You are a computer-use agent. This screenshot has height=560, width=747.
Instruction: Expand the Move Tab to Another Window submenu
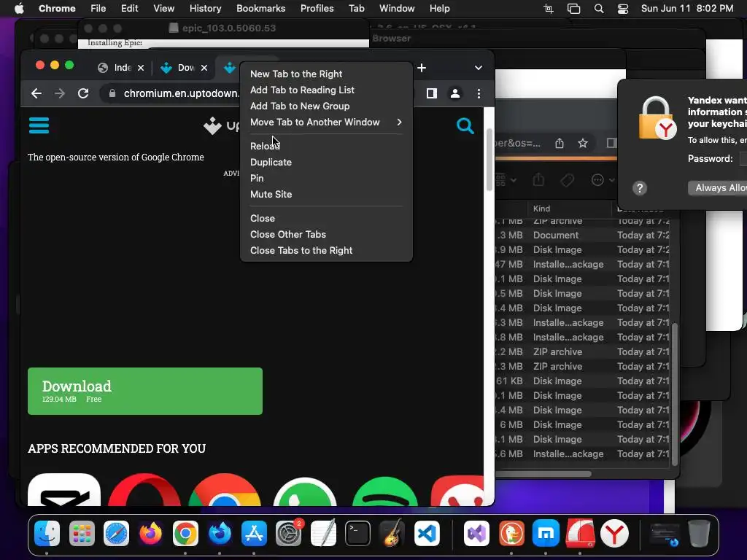[x=326, y=122]
